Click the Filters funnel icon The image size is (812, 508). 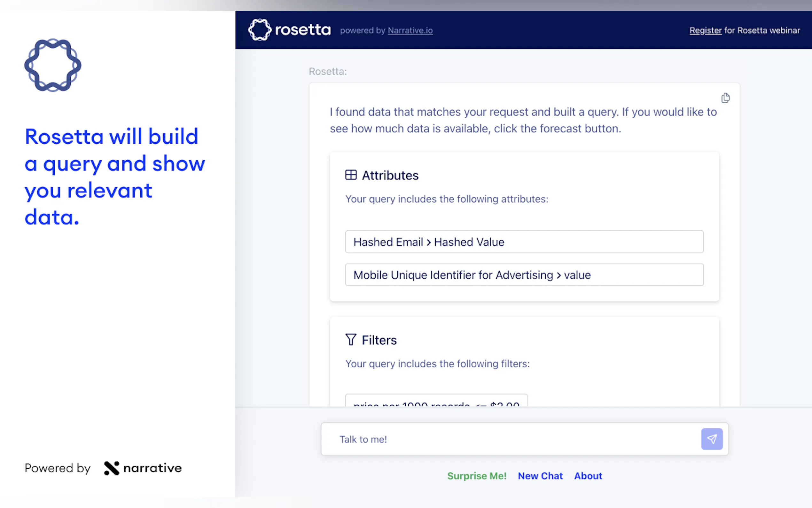click(x=351, y=340)
